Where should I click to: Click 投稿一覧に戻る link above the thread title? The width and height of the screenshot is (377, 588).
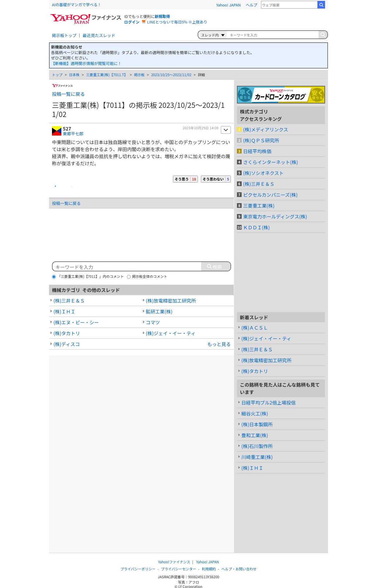[x=68, y=94]
